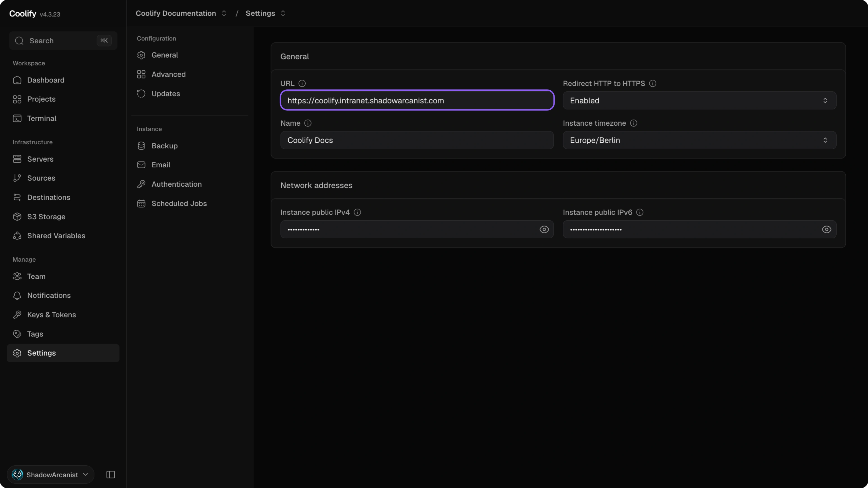Click the Notifications bell icon
868x488 pixels.
[17, 295]
